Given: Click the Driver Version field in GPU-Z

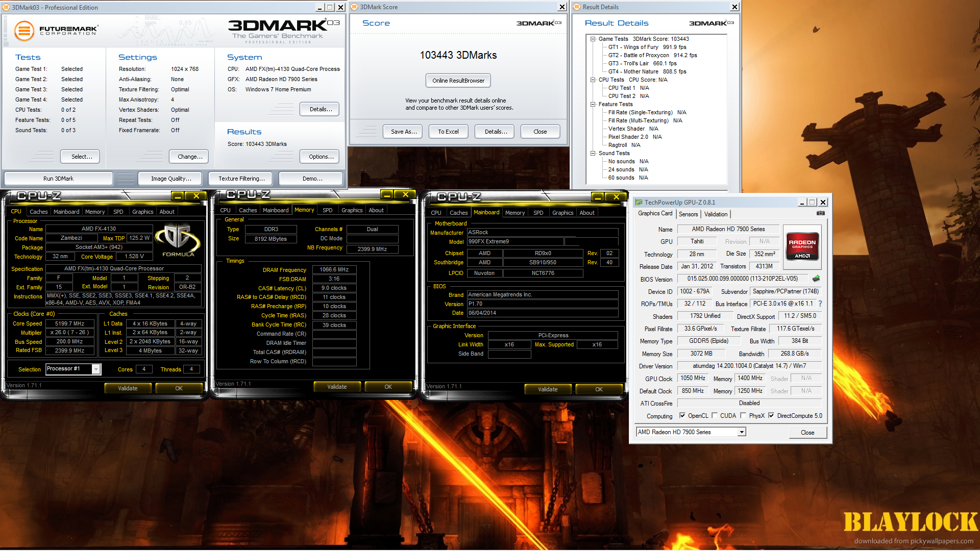Looking at the screenshot, I should [x=749, y=366].
